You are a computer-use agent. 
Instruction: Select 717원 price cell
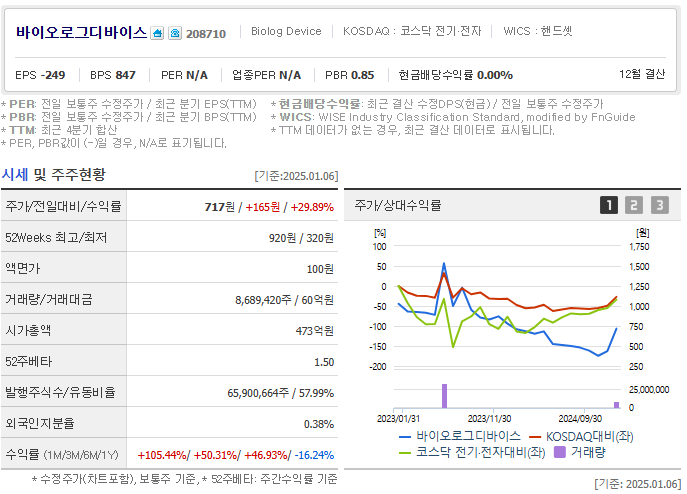click(x=220, y=207)
